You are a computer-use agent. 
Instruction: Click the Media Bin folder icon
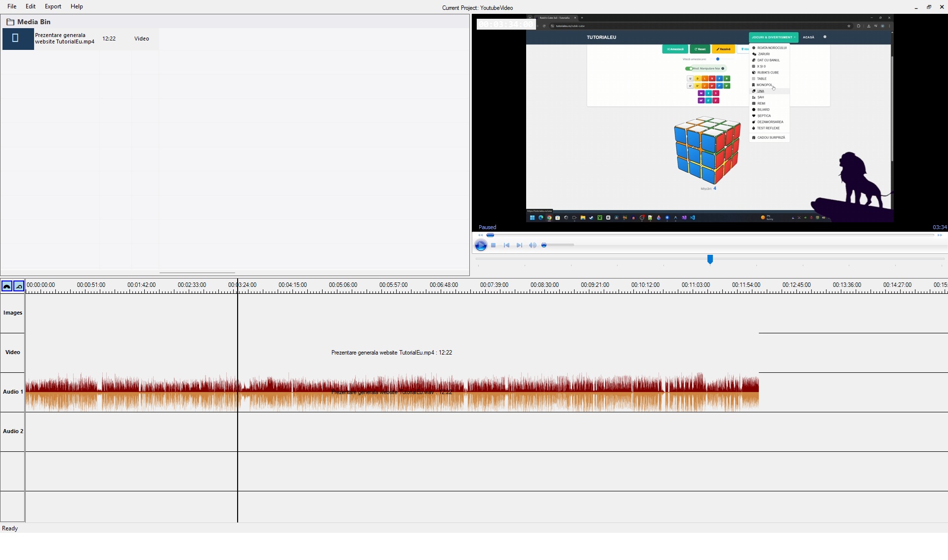point(10,22)
